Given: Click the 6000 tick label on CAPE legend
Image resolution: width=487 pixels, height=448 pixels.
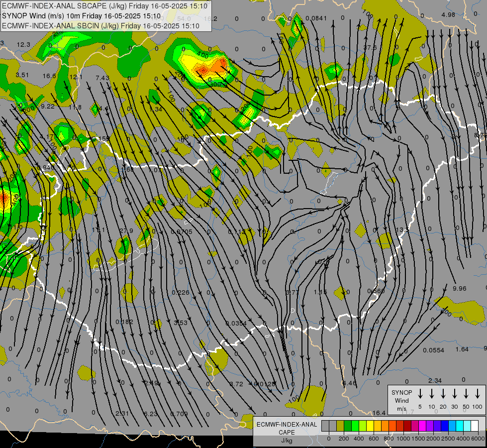Looking at the screenshot, I should click(478, 439).
